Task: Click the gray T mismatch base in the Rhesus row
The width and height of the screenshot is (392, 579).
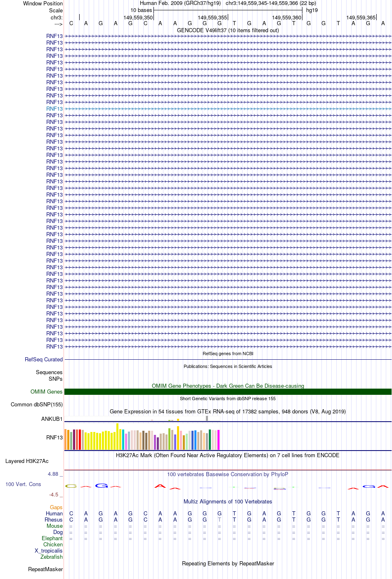Action: pyautogui.click(x=220, y=520)
